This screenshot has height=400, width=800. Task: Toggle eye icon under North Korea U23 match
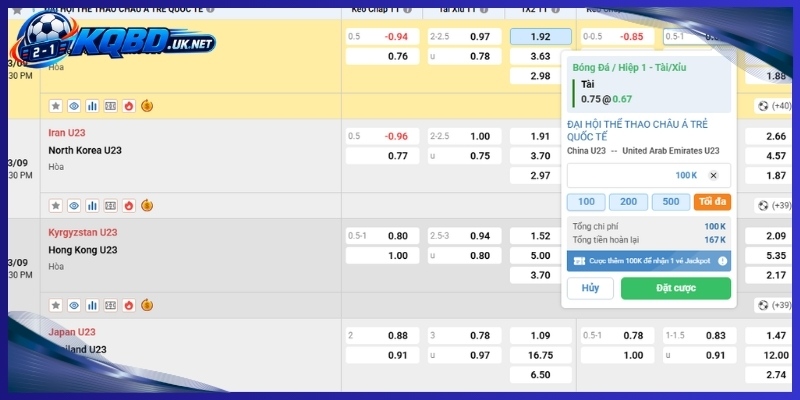(x=74, y=206)
